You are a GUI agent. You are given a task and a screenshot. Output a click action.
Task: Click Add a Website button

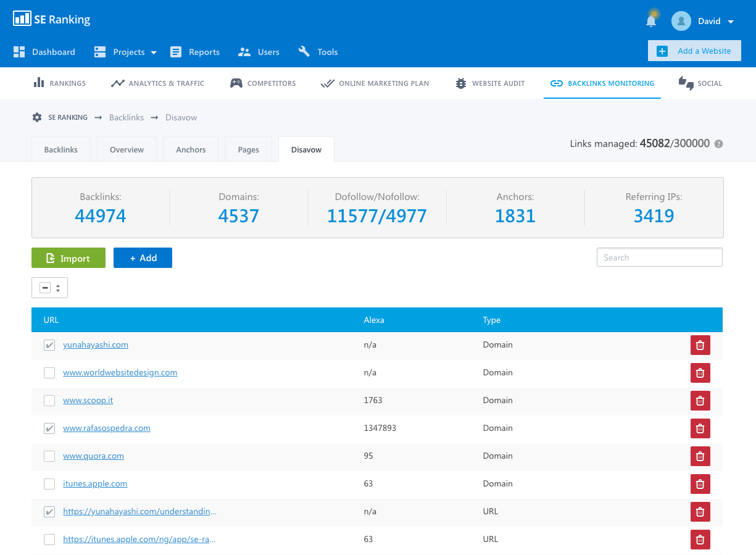tap(694, 51)
